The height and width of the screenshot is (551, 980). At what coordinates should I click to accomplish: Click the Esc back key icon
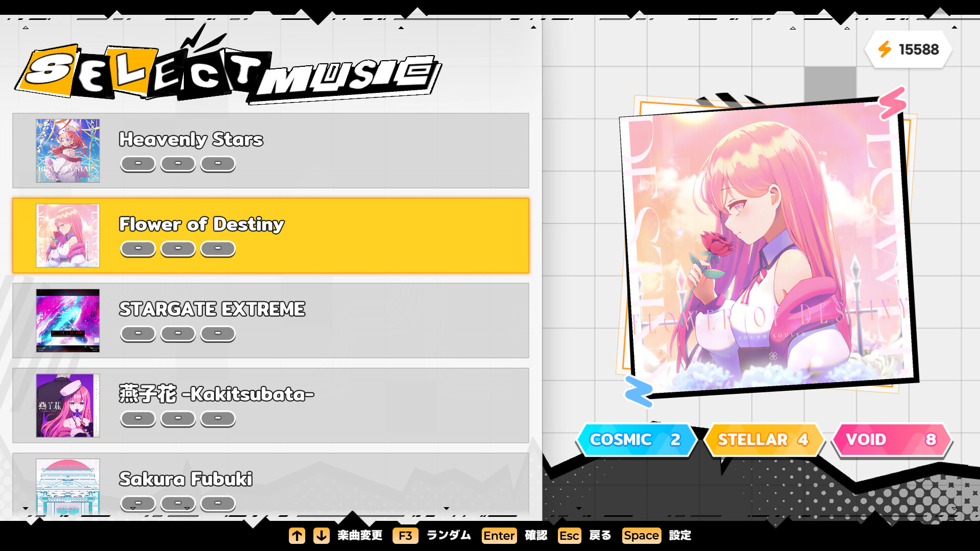click(x=569, y=535)
